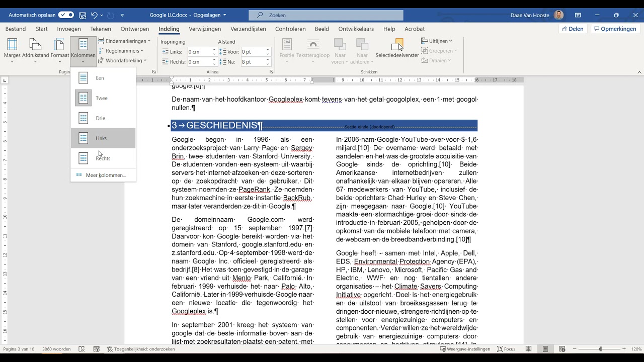The image size is (644, 362).
Task: Switch to the Tekenen tab
Action: (x=101, y=29)
